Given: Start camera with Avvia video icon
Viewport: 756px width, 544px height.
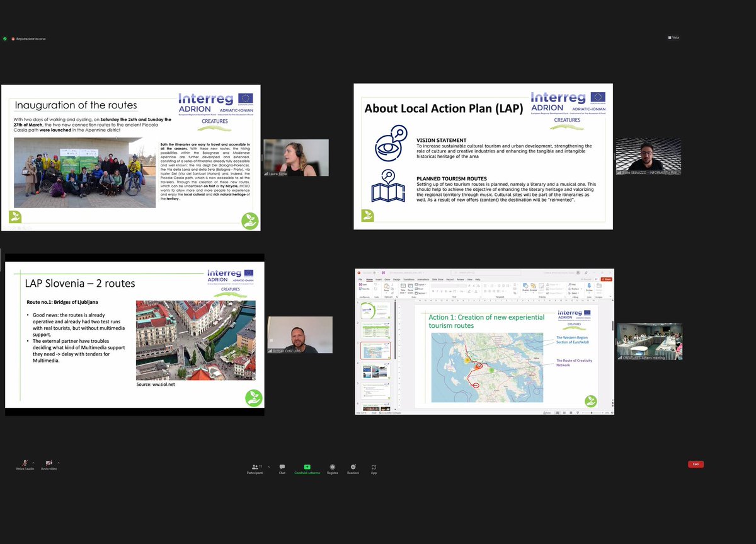Looking at the screenshot, I should pyautogui.click(x=49, y=463).
